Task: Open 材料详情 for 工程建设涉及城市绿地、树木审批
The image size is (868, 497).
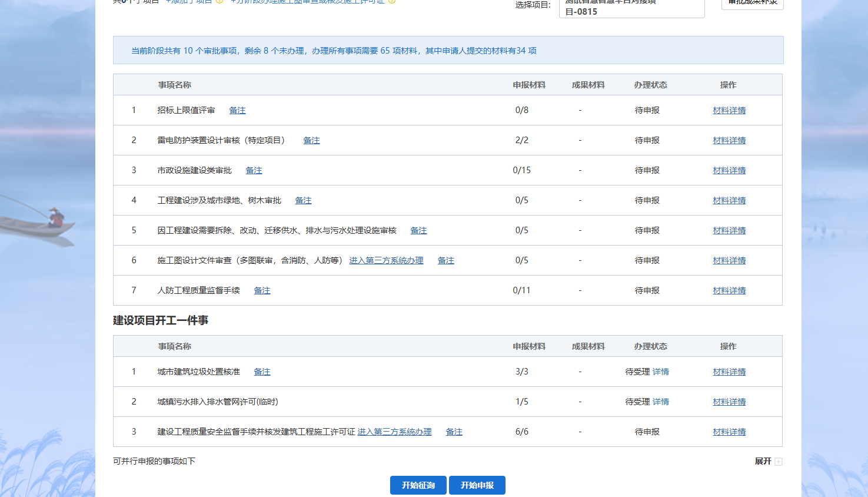Action: pos(729,201)
